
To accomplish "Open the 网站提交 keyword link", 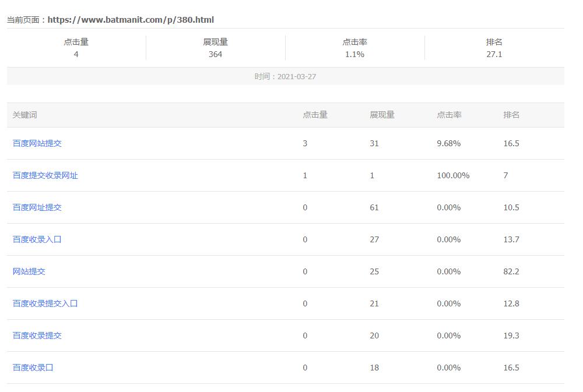I will 29,271.
